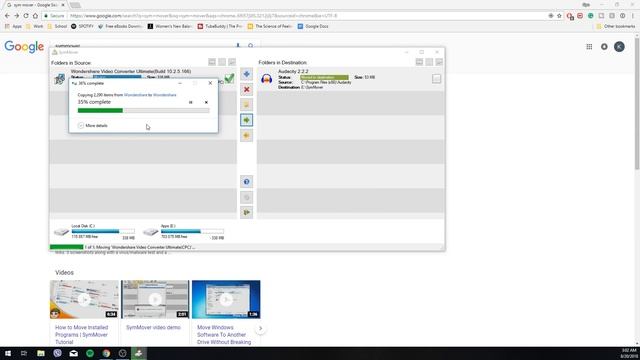Click the green checkmark on the Wondershare entry
Viewport: 640px width, 360px height.
click(x=229, y=78)
